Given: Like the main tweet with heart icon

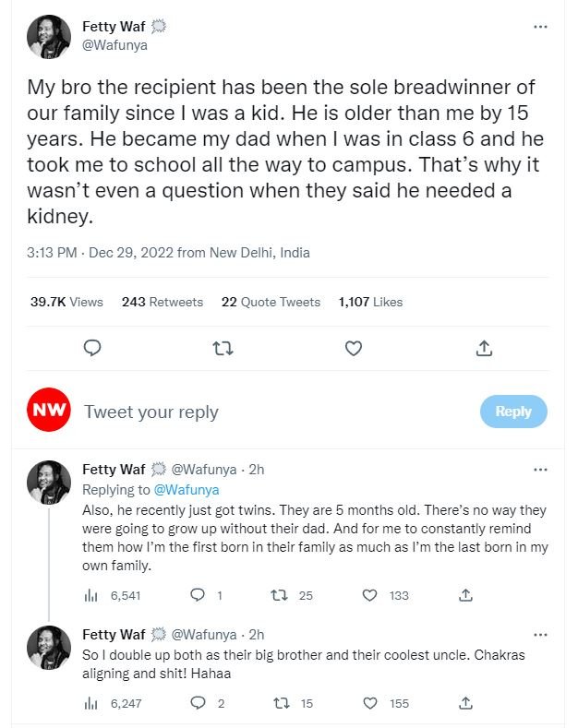Looking at the screenshot, I should 354,349.
